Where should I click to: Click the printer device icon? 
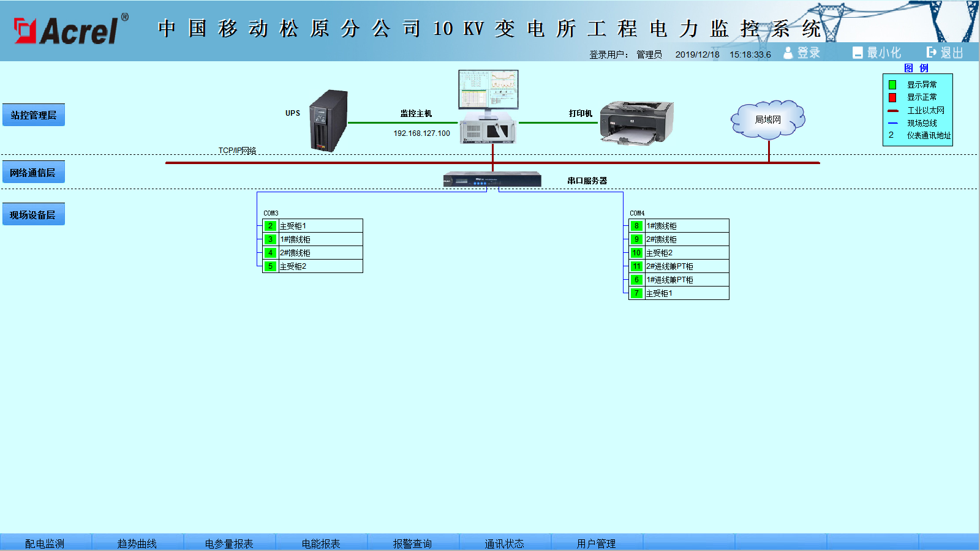tap(636, 122)
